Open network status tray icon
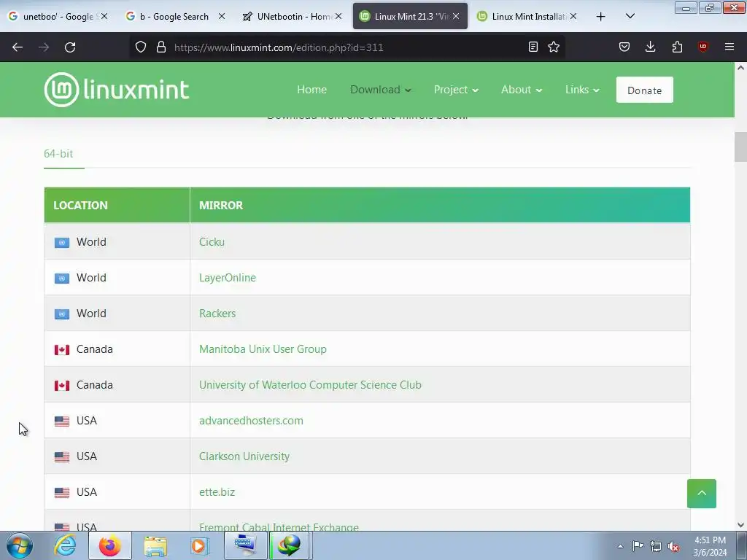The width and height of the screenshot is (747, 560). (656, 546)
